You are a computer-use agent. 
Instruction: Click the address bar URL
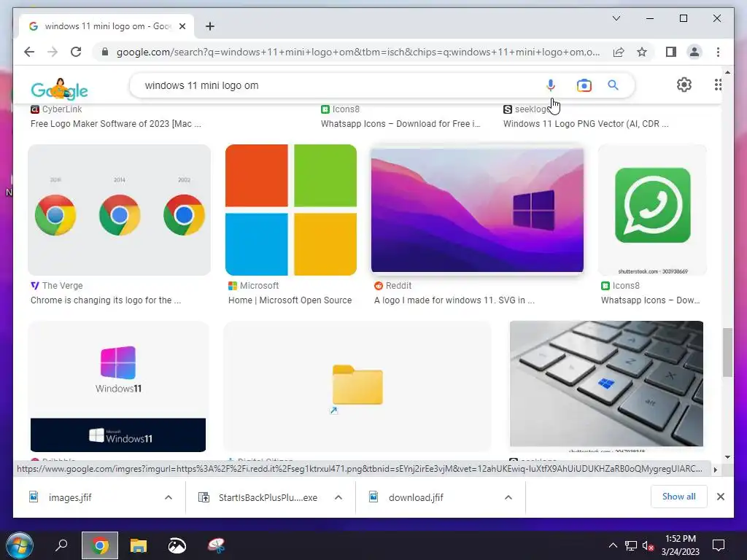[357, 52]
